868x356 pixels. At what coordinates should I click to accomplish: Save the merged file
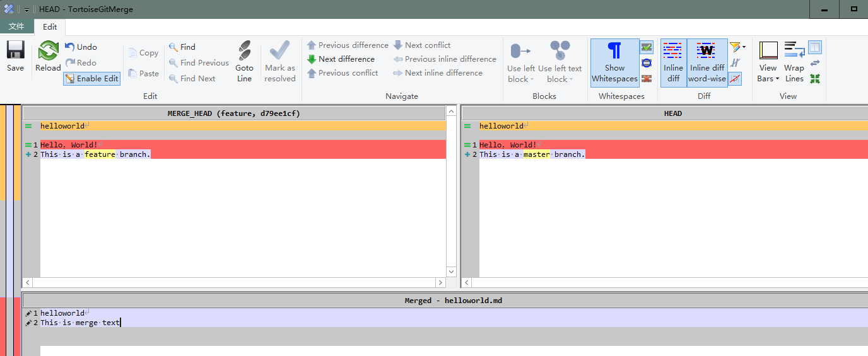(15, 57)
